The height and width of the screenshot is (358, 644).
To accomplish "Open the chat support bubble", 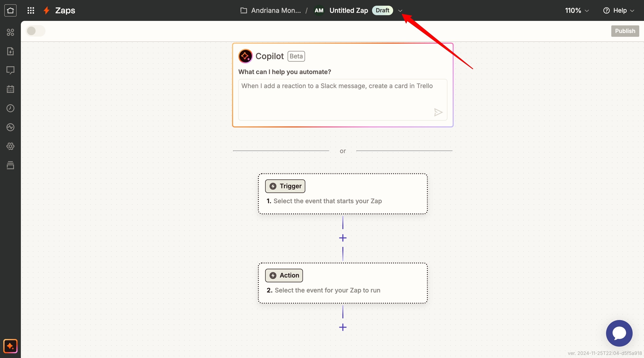I will (619, 333).
